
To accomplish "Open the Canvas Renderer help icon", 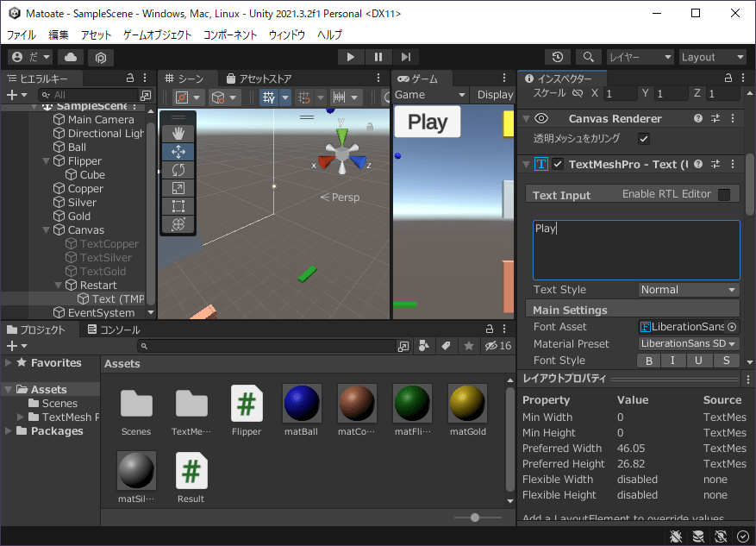I will (698, 118).
